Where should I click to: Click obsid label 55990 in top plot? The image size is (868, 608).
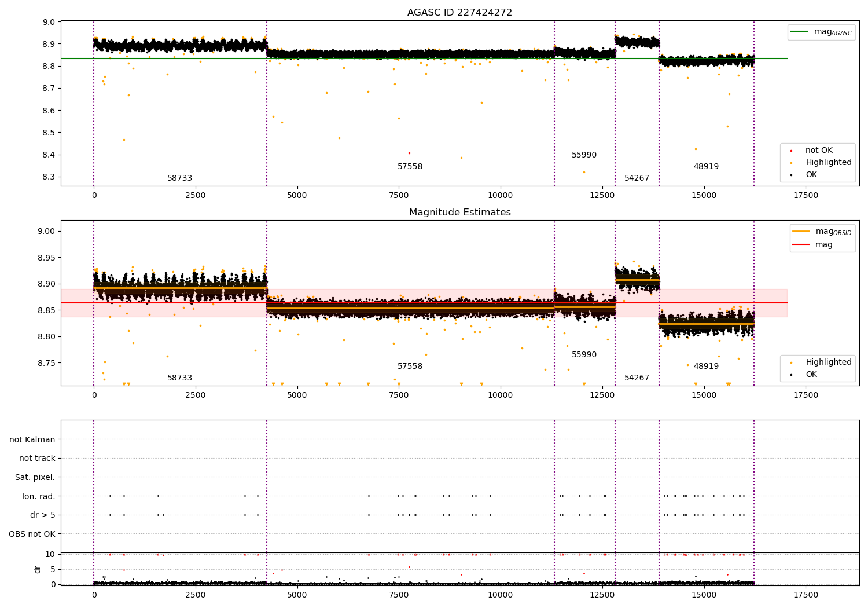point(584,155)
